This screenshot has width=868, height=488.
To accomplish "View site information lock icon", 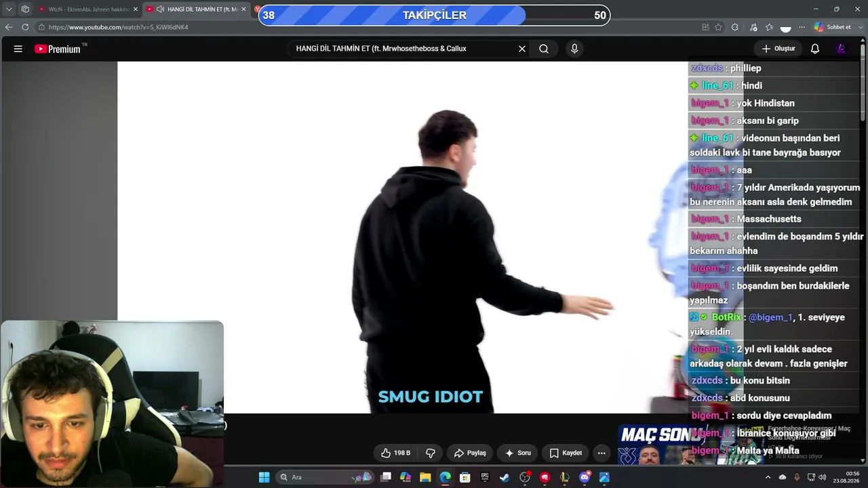I will 41,27.
